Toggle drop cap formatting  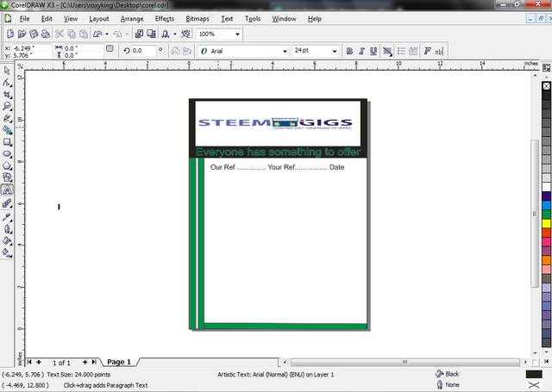pyautogui.click(x=413, y=51)
